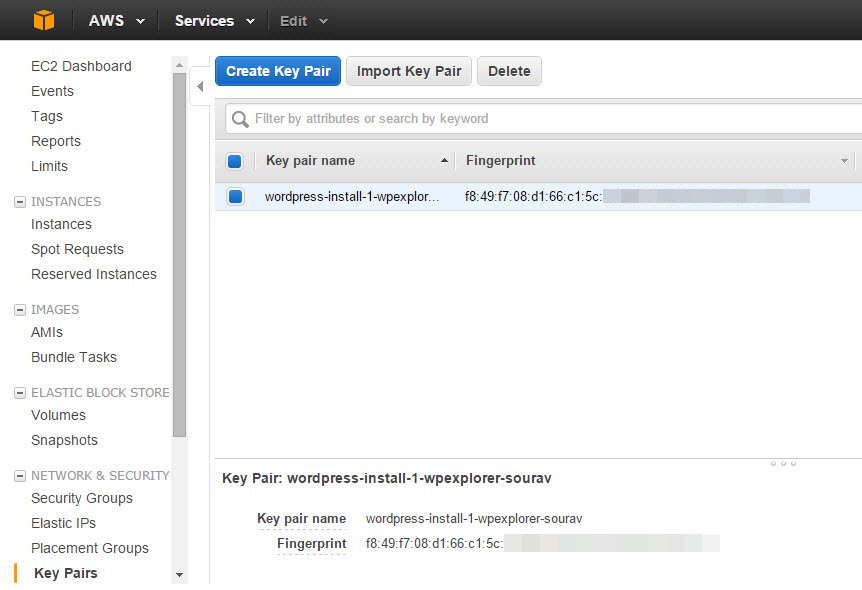Image resolution: width=862 pixels, height=590 pixels.
Task: Focus the filter by attributes search field
Action: click(x=544, y=119)
